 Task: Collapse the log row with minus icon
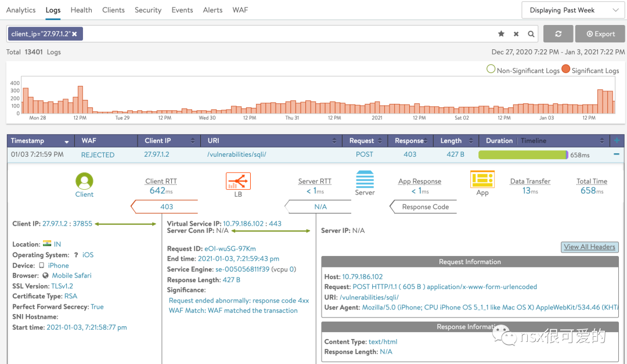[x=616, y=154]
